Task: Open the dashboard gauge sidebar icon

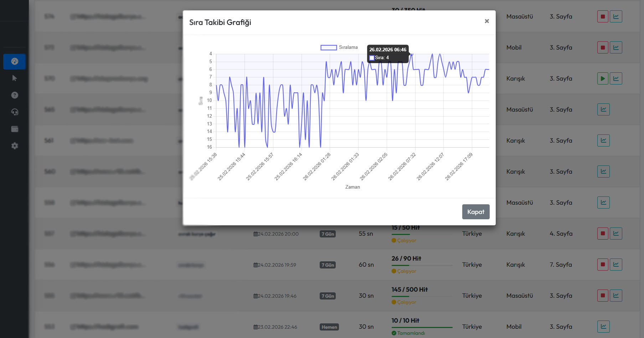Action: [x=15, y=61]
